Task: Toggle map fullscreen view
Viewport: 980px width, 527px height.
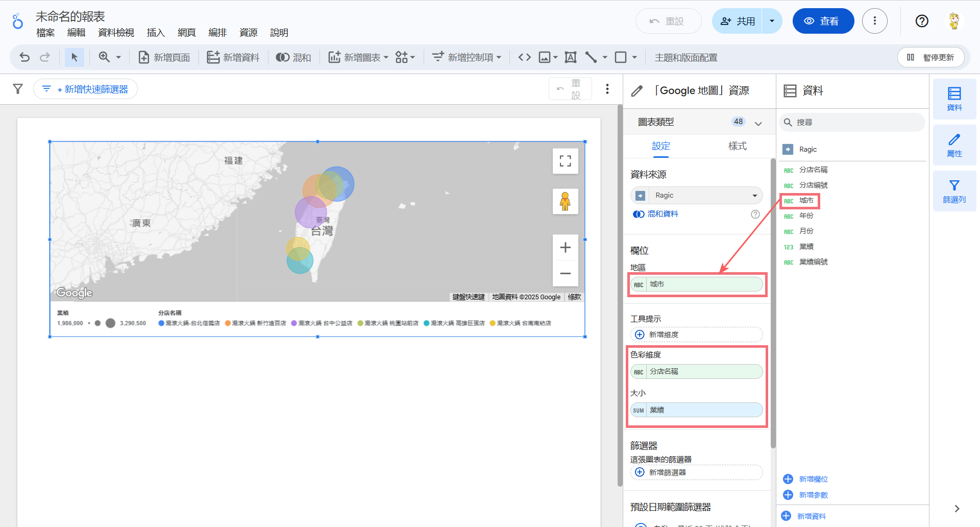Action: click(565, 161)
